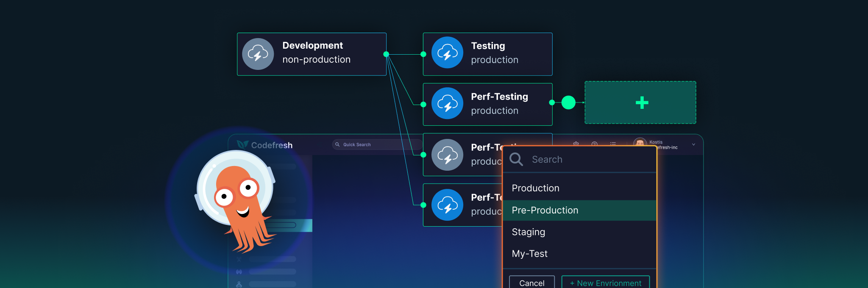
Task: Open the help question mark icon
Action: point(595,144)
